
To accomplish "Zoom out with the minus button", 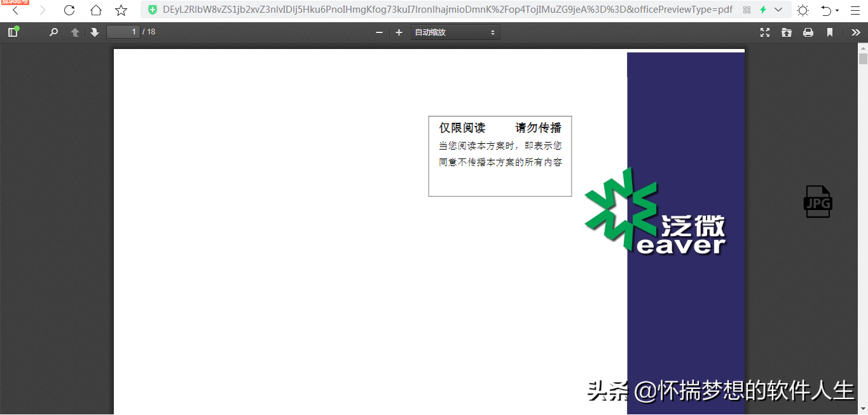I will [379, 32].
